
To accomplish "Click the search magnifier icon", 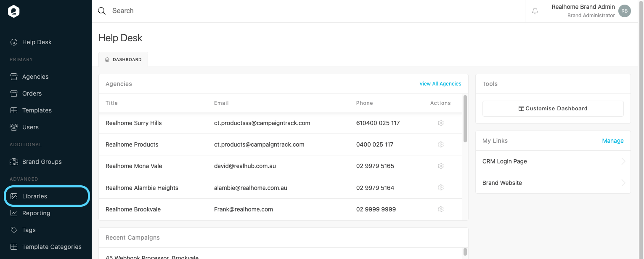I will (102, 11).
